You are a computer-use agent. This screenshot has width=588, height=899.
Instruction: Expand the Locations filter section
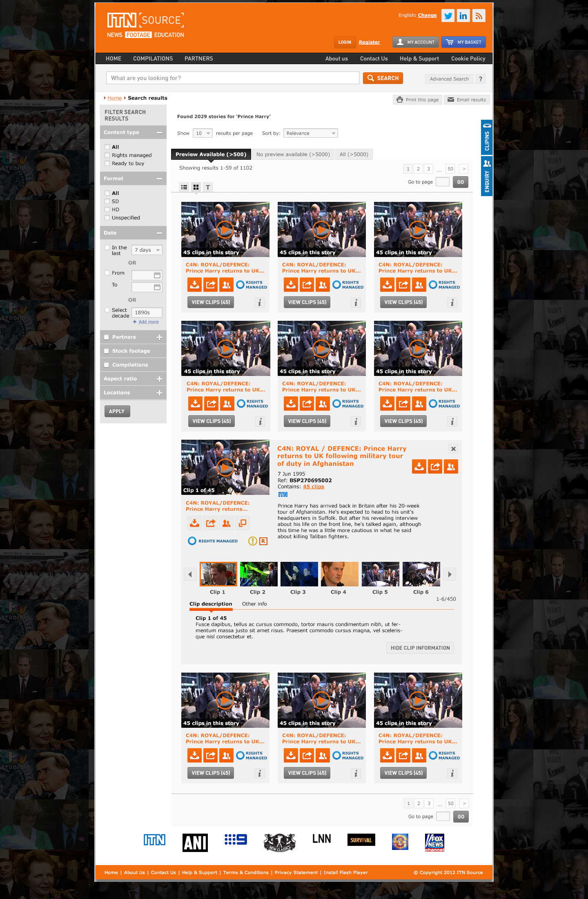pos(159,393)
